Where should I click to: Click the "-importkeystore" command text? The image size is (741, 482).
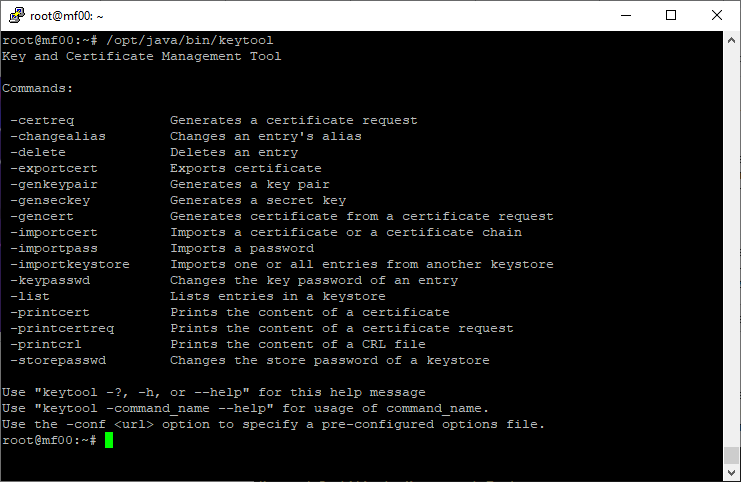(70, 265)
